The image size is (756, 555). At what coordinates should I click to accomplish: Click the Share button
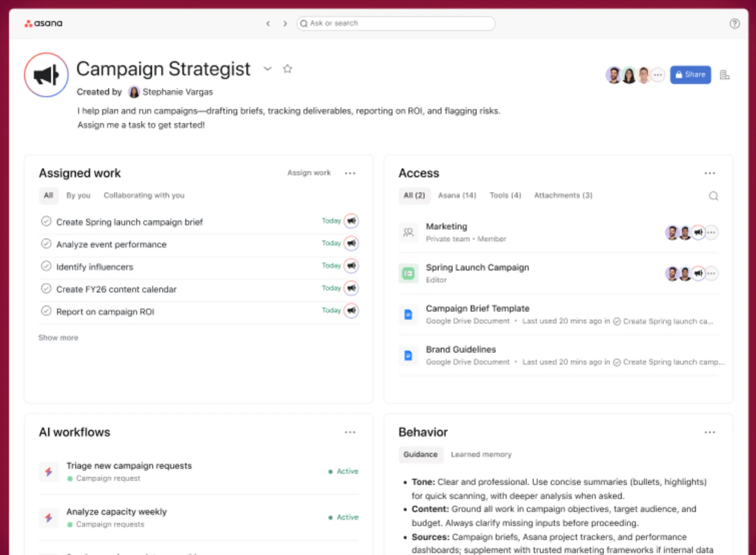690,75
